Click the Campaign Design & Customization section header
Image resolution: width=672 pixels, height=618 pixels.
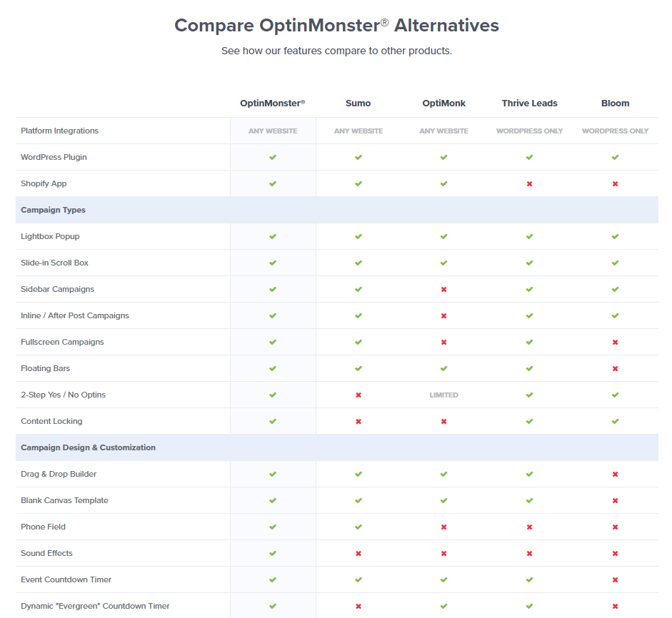pos(89,447)
